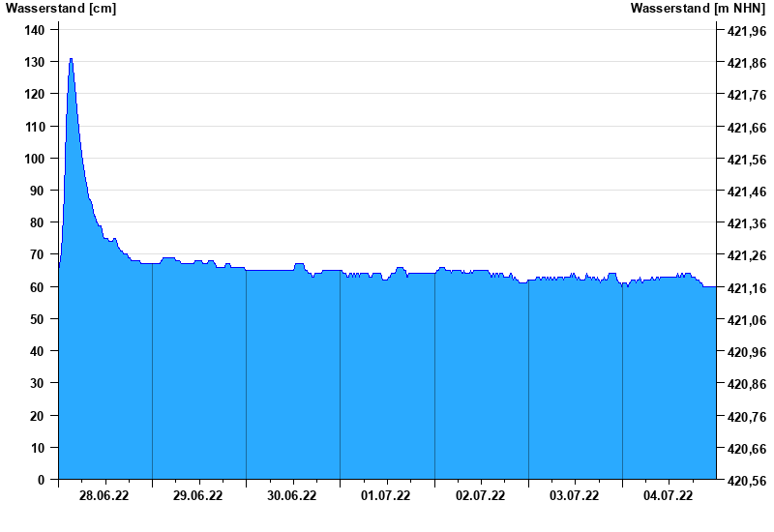Select the 28.06.22 date label
This screenshot has width=774, height=532.
tap(104, 496)
